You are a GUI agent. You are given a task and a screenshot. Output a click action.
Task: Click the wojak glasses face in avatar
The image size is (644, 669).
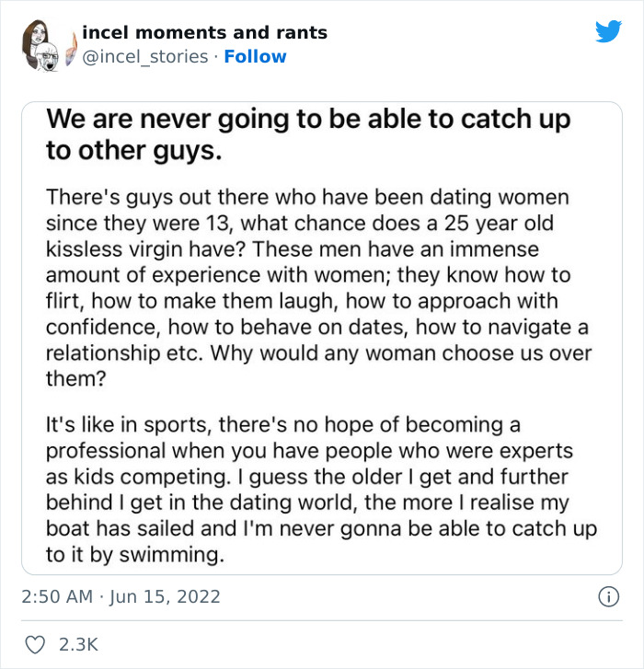[47, 57]
